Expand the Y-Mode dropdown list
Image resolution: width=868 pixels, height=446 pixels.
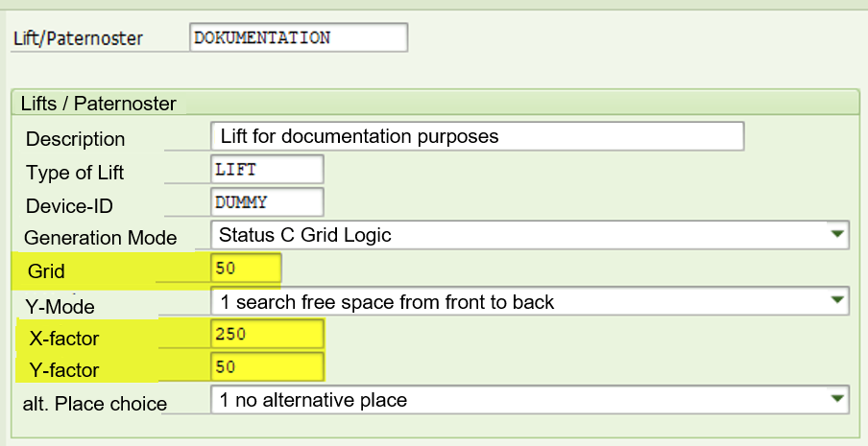pos(837,301)
